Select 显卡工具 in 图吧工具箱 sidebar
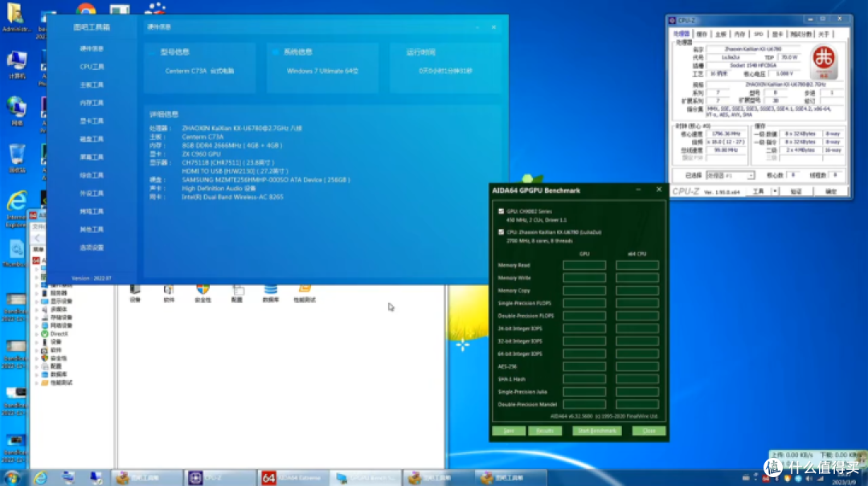 92,121
